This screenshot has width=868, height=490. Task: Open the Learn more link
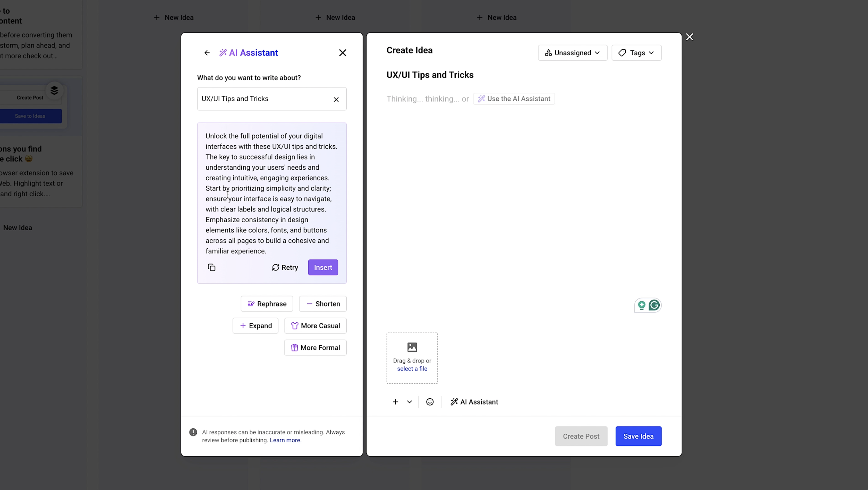[x=285, y=440]
